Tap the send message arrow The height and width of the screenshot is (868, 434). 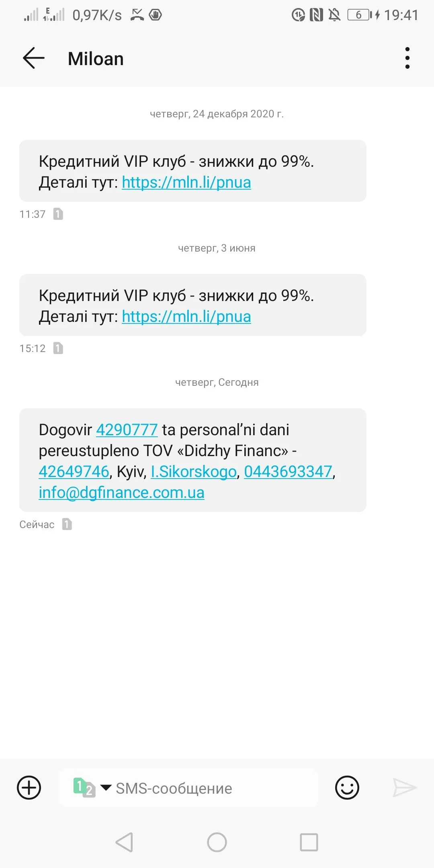(x=405, y=788)
